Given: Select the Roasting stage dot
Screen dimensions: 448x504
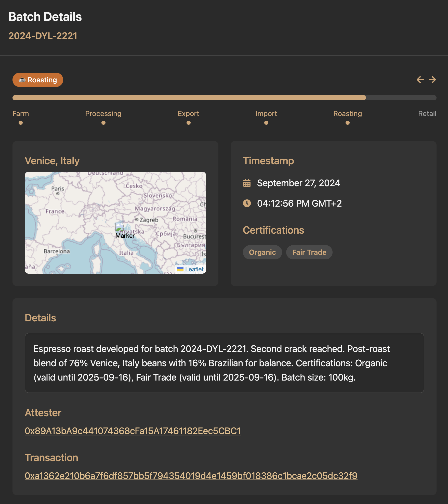Looking at the screenshot, I should tap(347, 123).
